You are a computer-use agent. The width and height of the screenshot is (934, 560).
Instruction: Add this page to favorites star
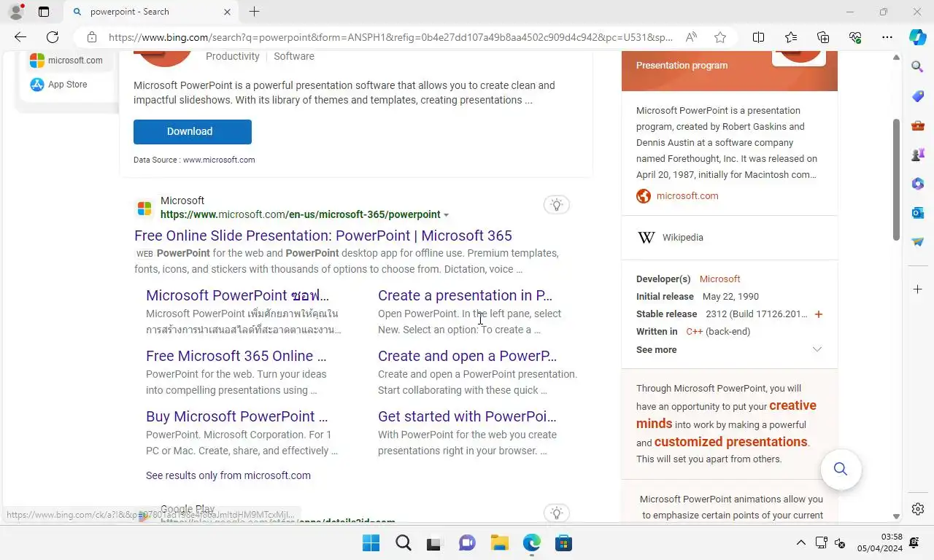tap(720, 37)
